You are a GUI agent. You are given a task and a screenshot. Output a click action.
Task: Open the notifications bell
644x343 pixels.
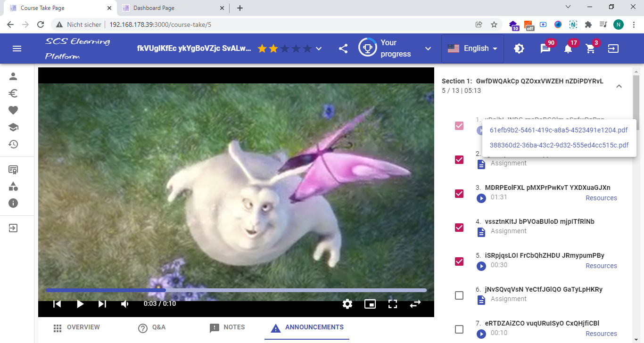[x=568, y=49]
